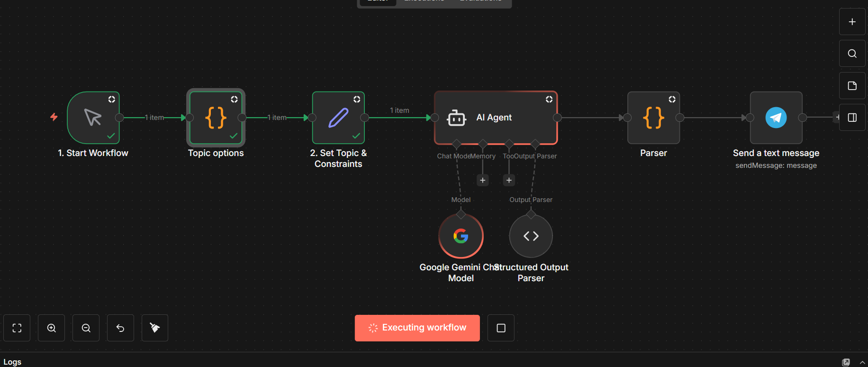Fit workflow to view
Image resolution: width=868 pixels, height=367 pixels.
pos(17,328)
